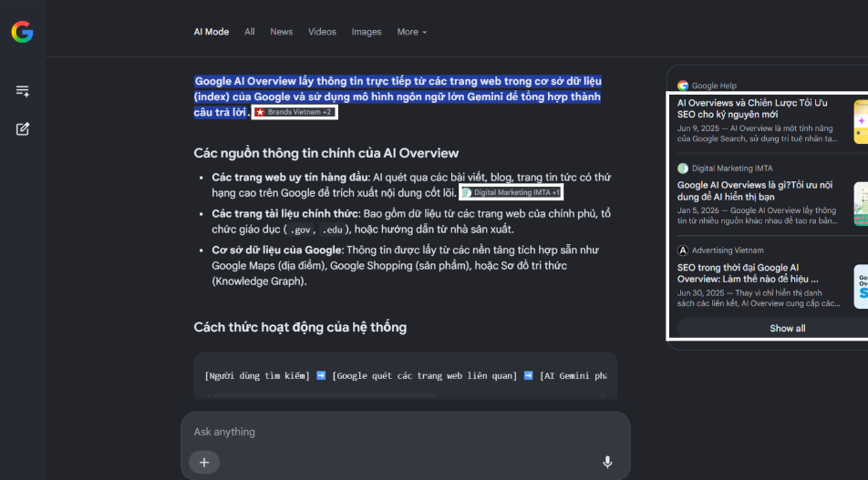Viewport: 868px width, 480px height.
Task: Click the plus button in the ask box
Action: [x=204, y=463]
